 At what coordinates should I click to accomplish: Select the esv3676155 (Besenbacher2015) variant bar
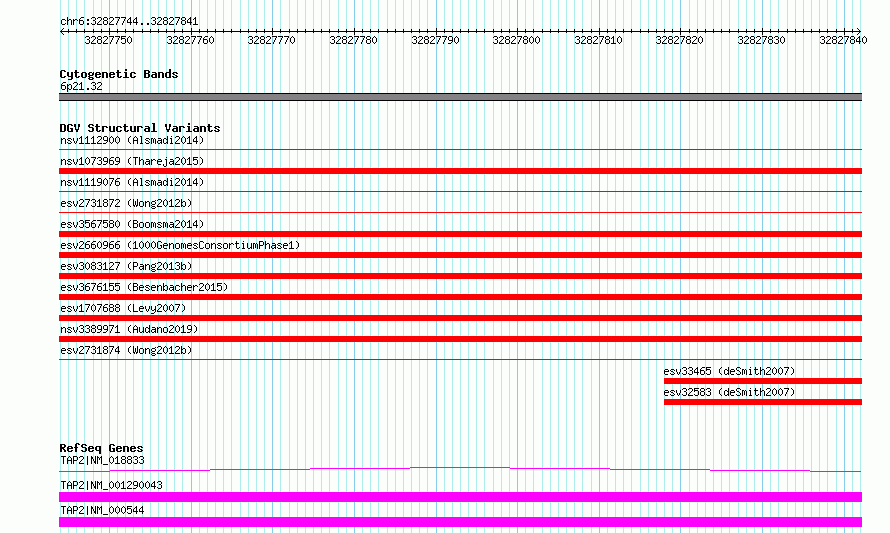click(x=460, y=297)
